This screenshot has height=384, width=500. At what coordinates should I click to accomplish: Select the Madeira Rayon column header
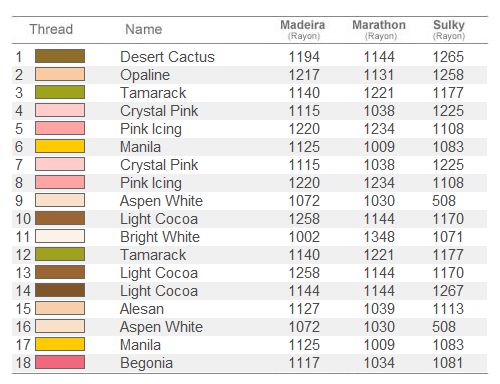[303, 29]
